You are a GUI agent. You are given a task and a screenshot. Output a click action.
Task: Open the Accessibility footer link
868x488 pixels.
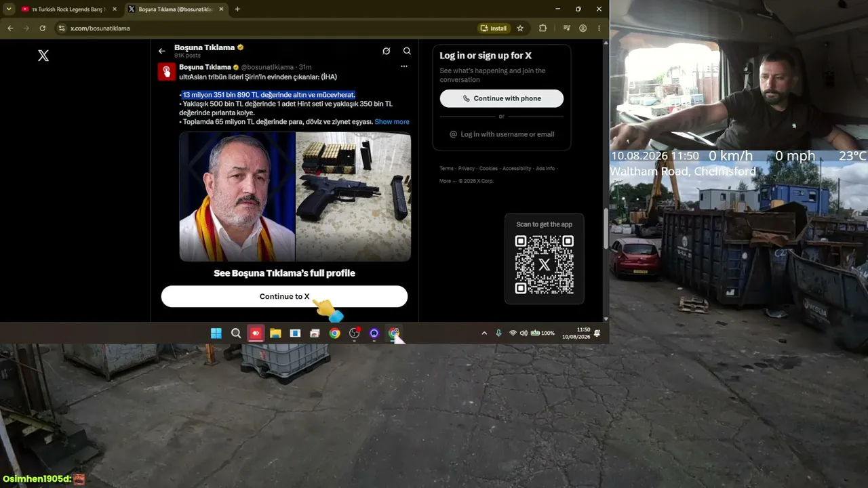point(517,169)
